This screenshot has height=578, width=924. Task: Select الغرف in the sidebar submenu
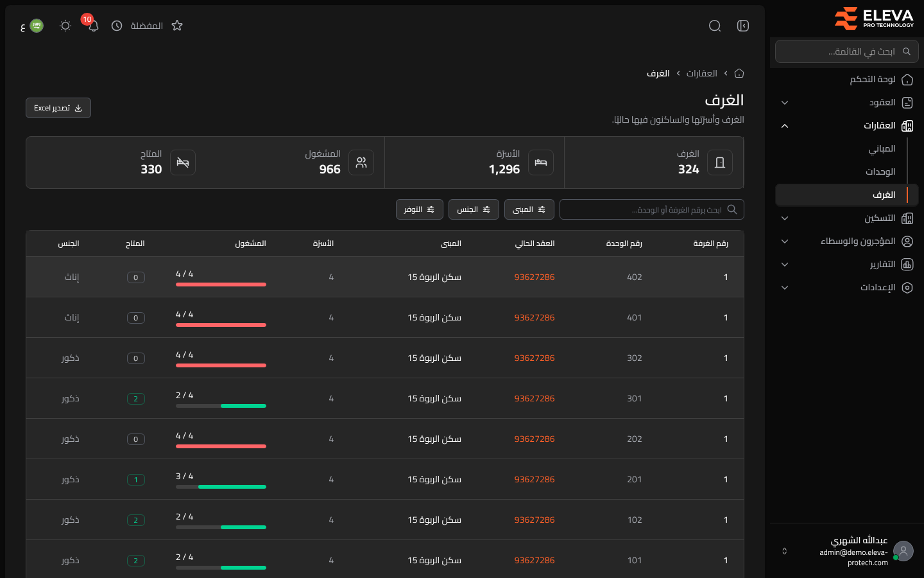(847, 195)
